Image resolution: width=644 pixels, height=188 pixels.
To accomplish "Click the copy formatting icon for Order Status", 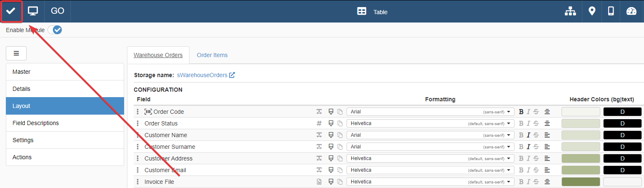I will pyautogui.click(x=339, y=123).
